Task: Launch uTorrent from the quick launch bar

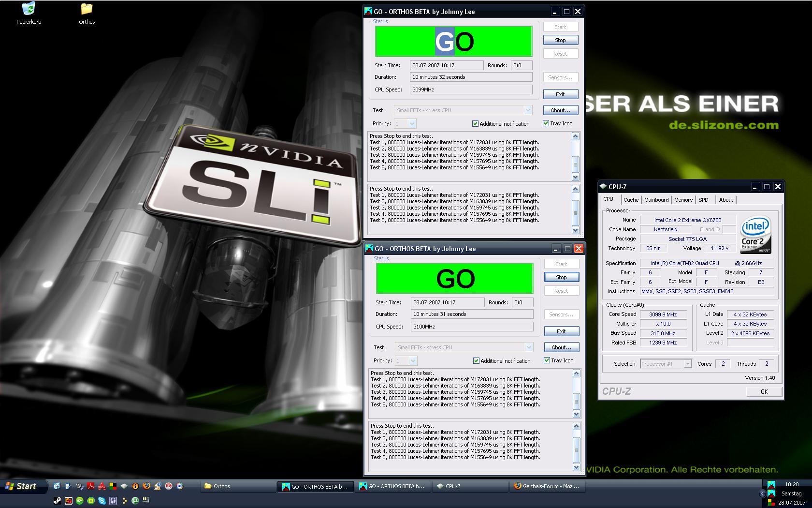Action: pos(135,501)
